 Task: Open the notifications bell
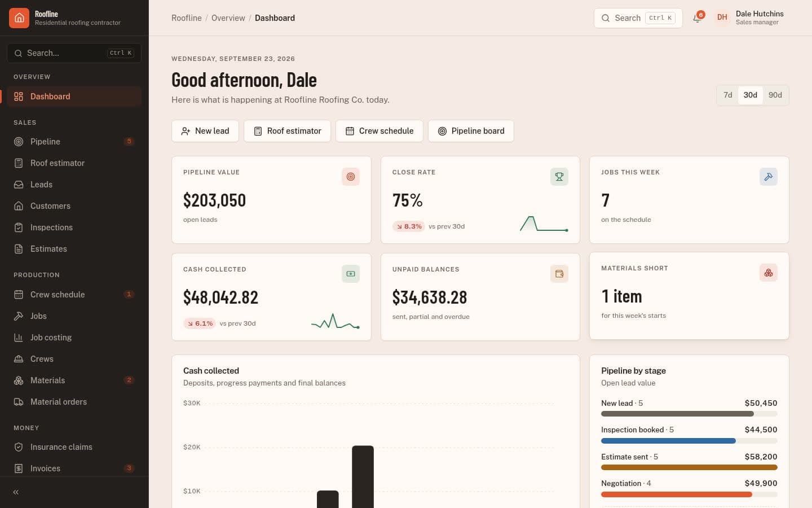[698, 18]
